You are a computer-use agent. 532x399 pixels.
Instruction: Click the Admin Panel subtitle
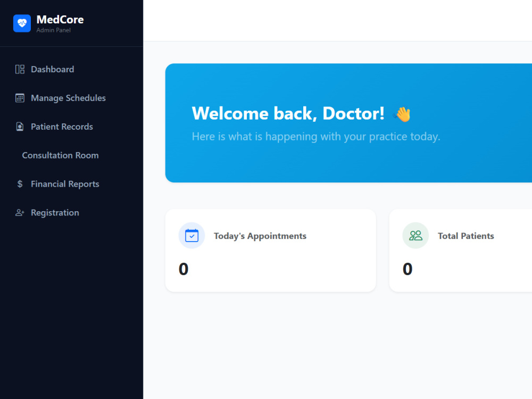(54, 30)
